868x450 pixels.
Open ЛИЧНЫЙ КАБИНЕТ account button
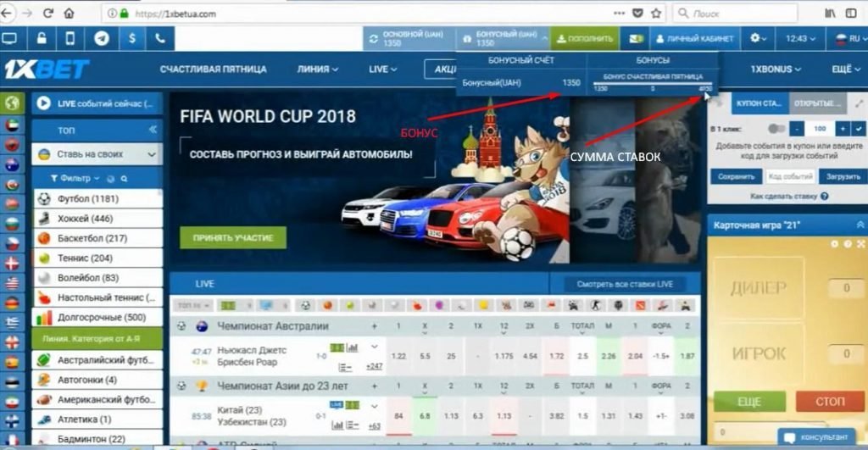(x=694, y=39)
